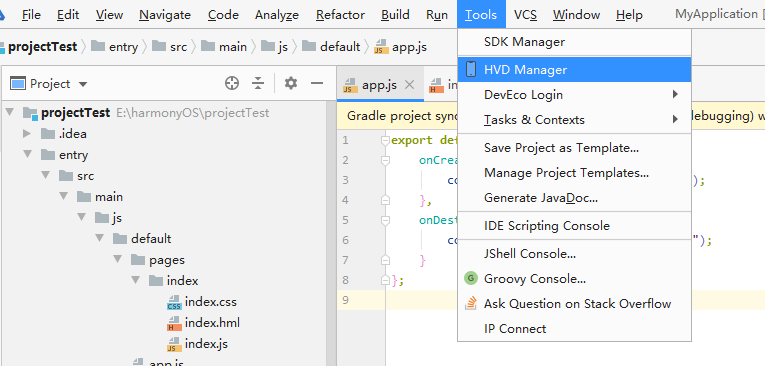Toggle fold marker on code line 5
Viewport: 765px width, 366px height.
[385, 220]
